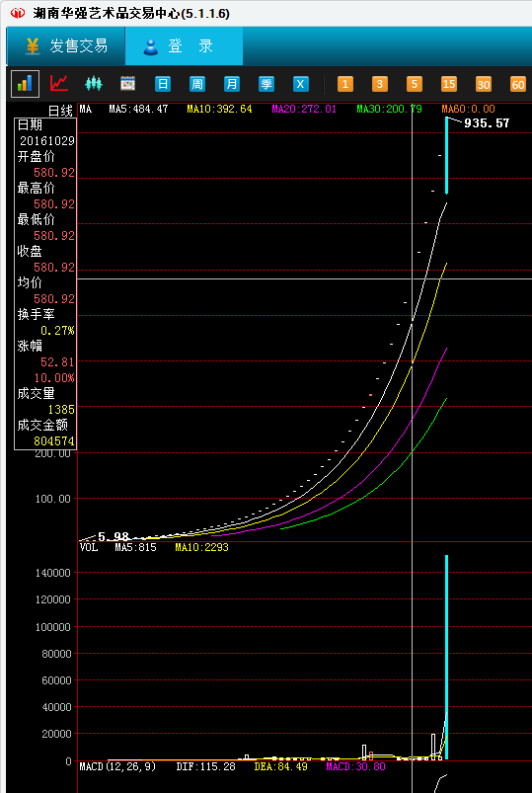The image size is (532, 793).
Task: Select monthly period 月 icon
Action: click(x=232, y=84)
